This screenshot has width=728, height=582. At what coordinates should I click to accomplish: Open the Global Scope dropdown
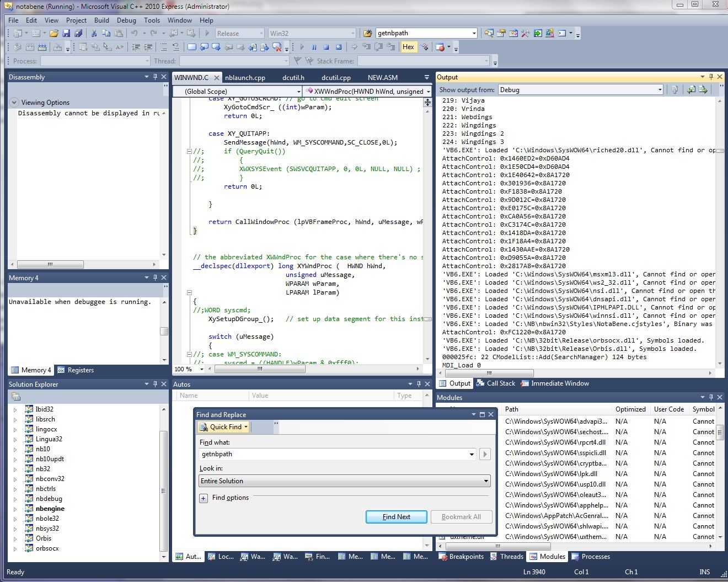(298, 92)
